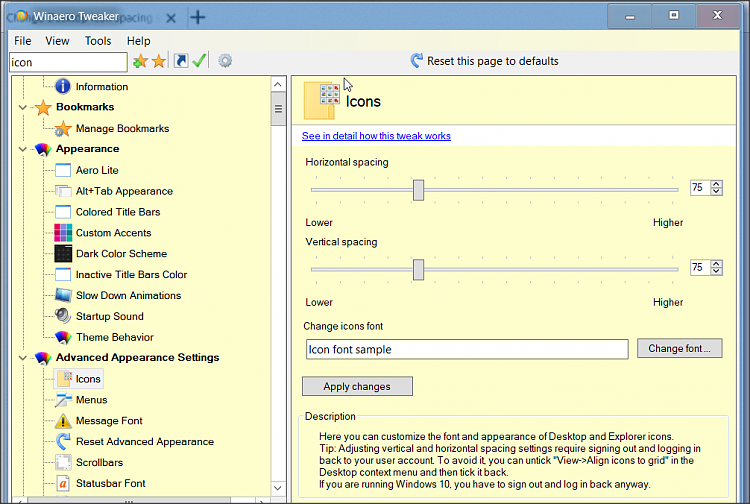The width and height of the screenshot is (750, 504).
Task: Increase the Vertical spacing value with up arrow
Action: [717, 264]
